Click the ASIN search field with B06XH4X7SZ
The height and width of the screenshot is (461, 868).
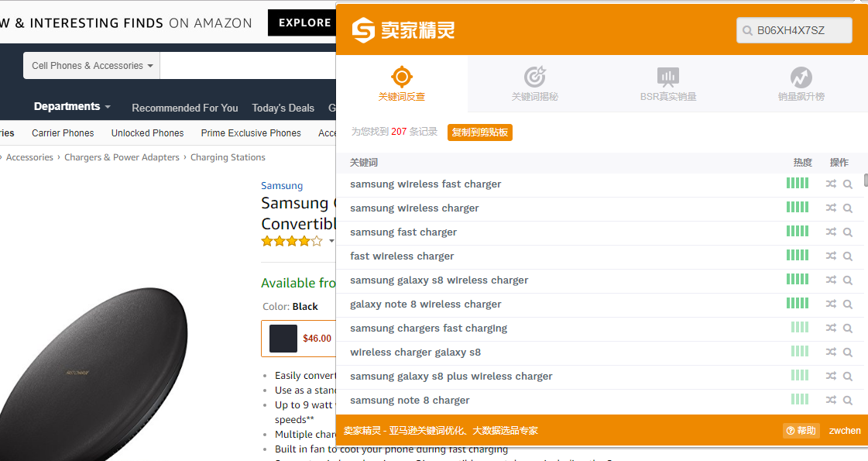tap(794, 31)
